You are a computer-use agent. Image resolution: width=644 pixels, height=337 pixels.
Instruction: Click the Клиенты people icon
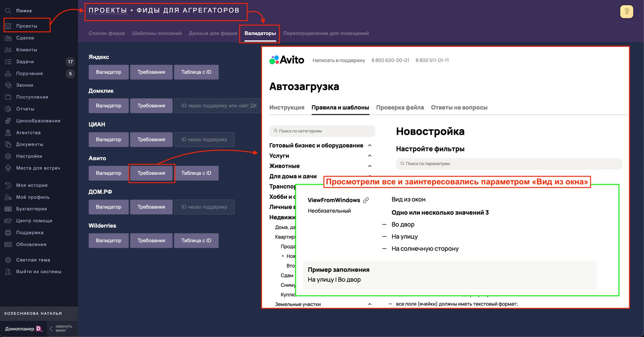(8, 50)
